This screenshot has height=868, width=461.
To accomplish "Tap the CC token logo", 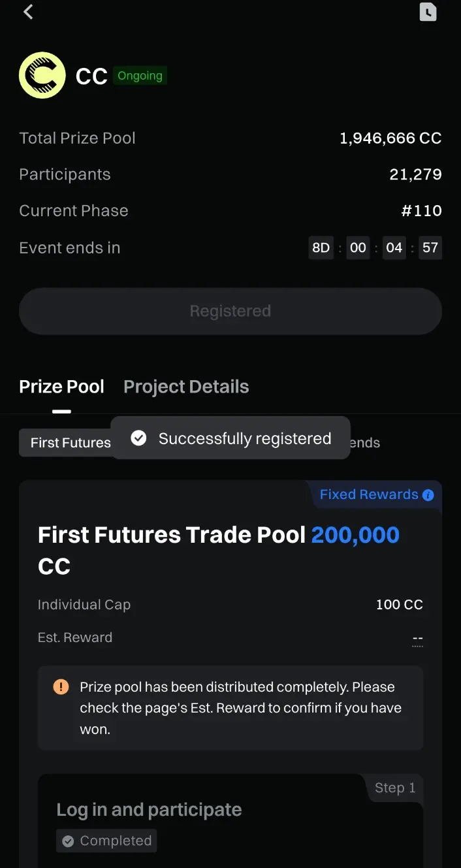I will point(42,75).
